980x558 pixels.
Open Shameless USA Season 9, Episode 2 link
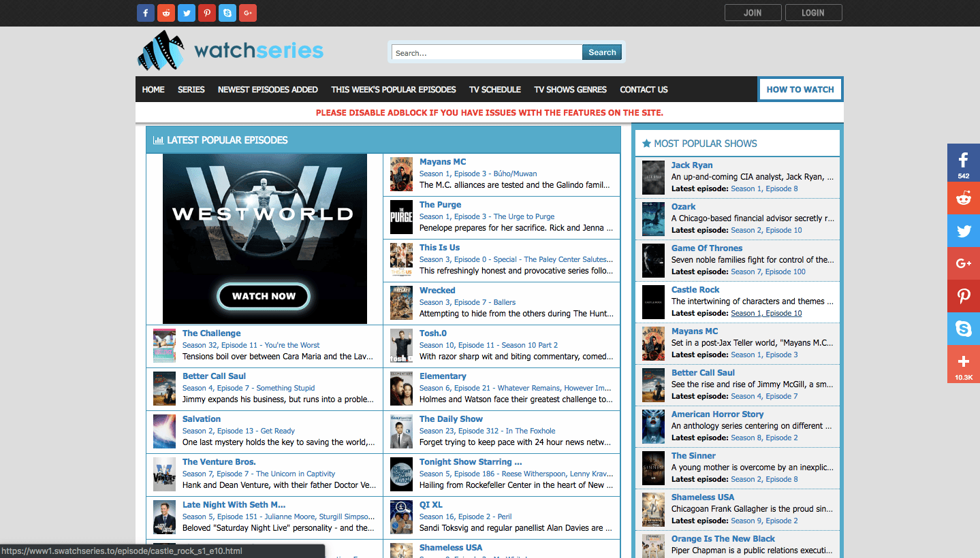click(x=764, y=521)
